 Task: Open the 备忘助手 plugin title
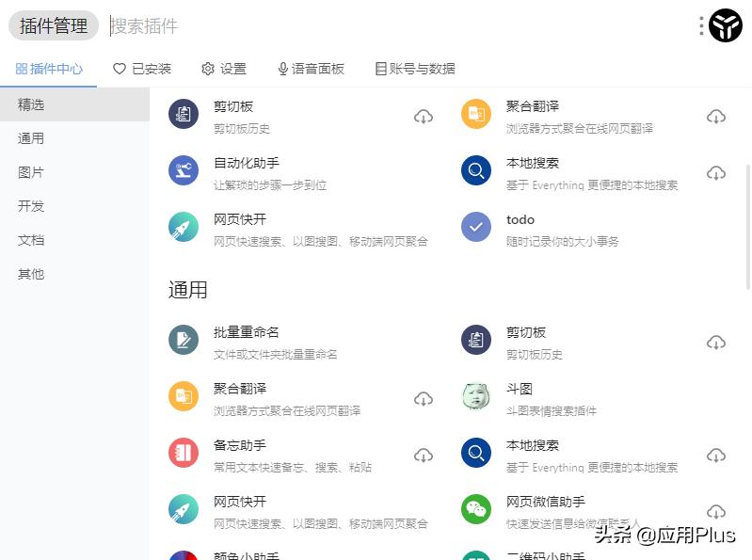pyautogui.click(x=240, y=445)
